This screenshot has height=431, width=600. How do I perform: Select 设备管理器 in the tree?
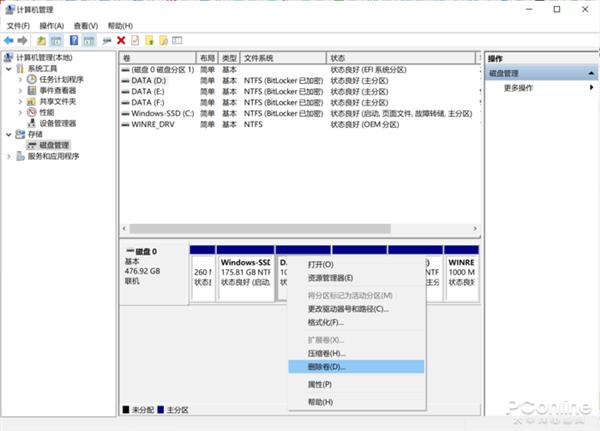pyautogui.click(x=57, y=123)
